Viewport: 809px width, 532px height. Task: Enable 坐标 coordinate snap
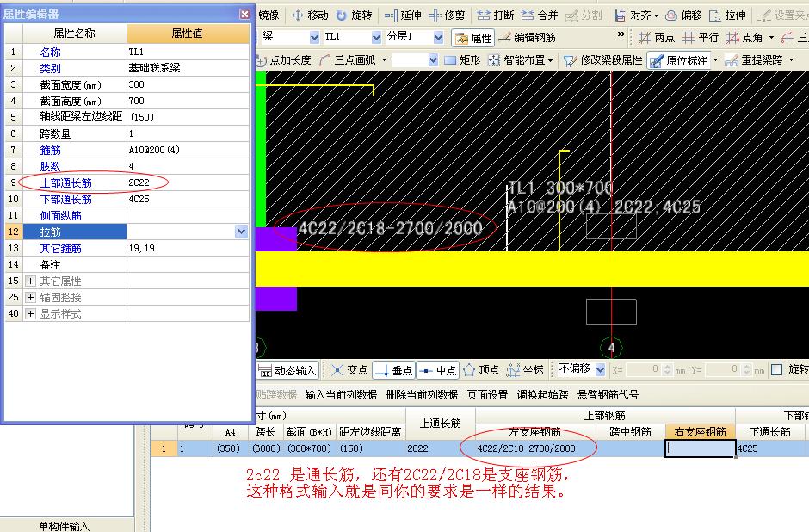tap(525, 370)
